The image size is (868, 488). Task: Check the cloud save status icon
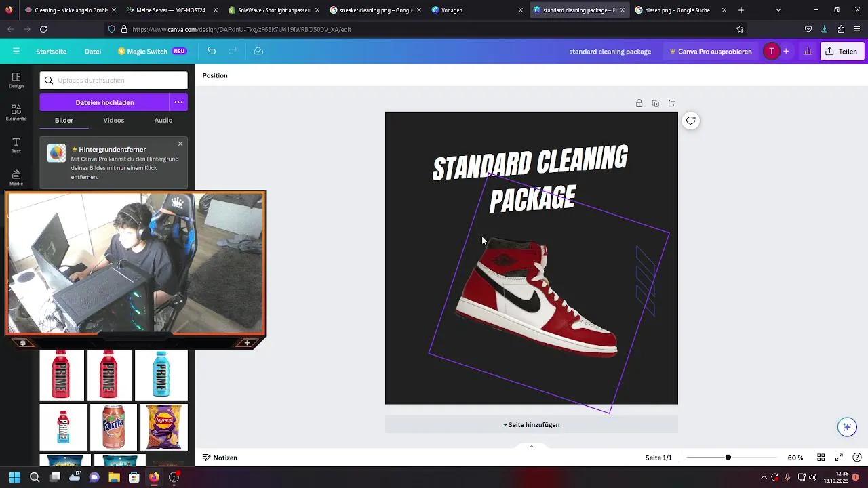point(258,51)
